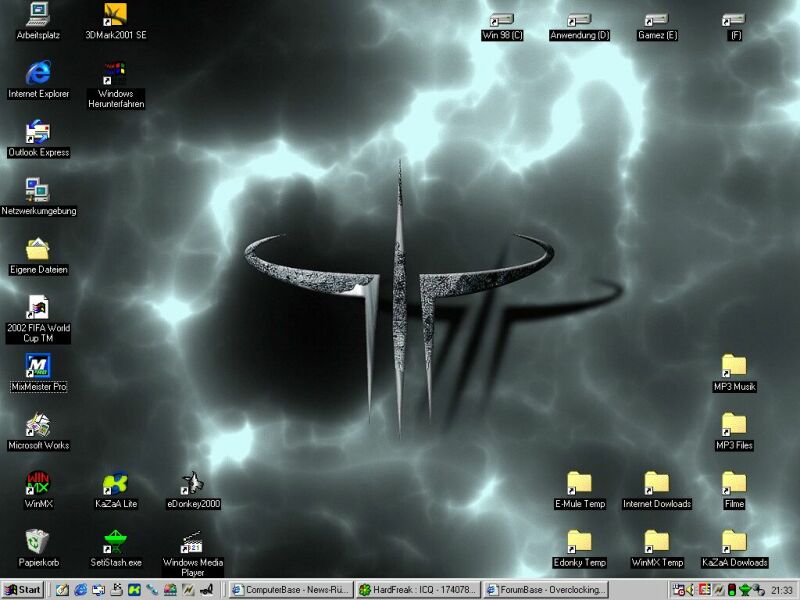Click the traffic light tray icon

(x=732, y=590)
